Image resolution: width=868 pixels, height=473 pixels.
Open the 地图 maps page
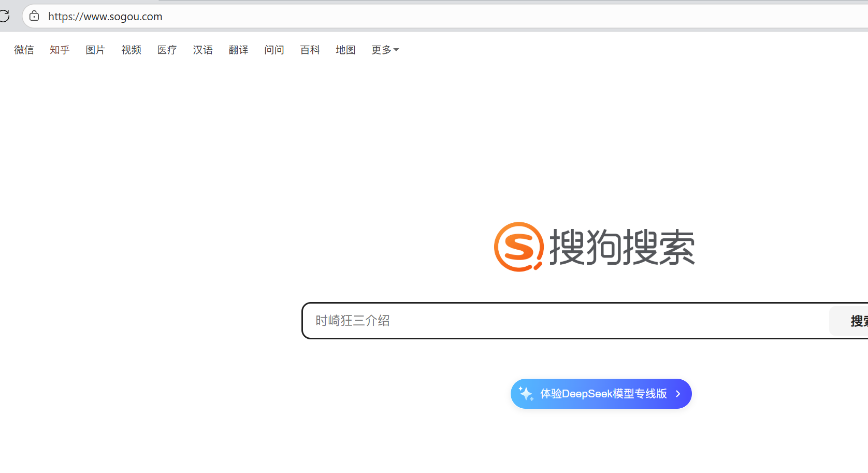click(x=345, y=50)
